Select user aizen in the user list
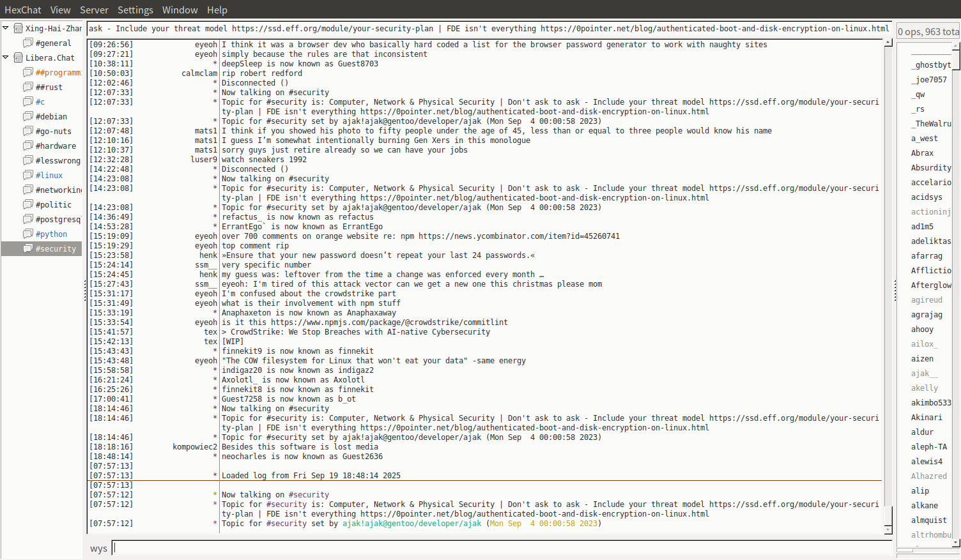961x560 pixels. pyautogui.click(x=922, y=359)
